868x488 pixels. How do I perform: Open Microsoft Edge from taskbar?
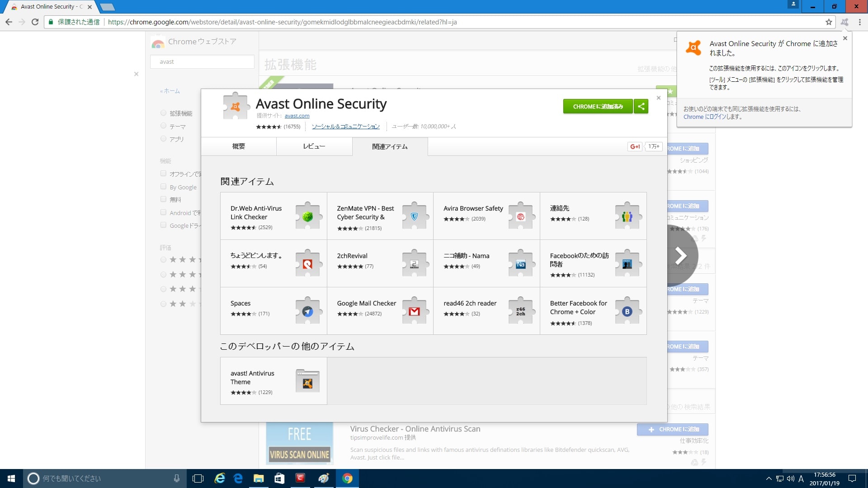238,479
